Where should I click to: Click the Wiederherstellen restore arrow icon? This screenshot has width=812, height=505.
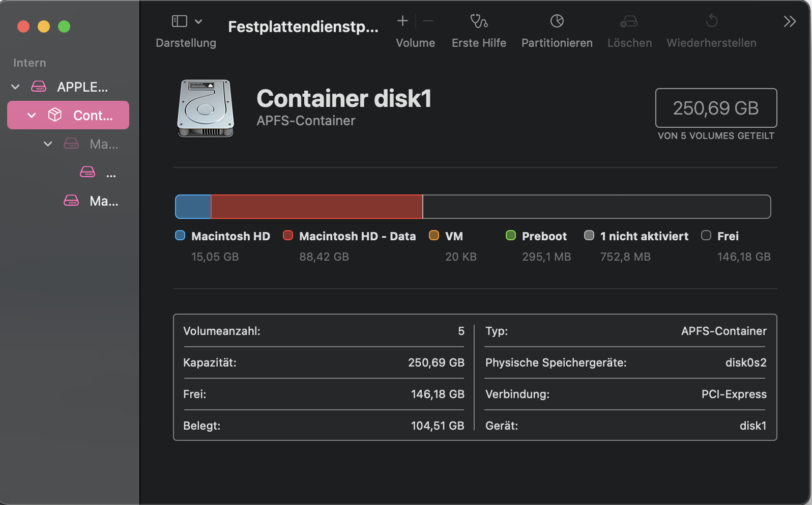point(711,21)
